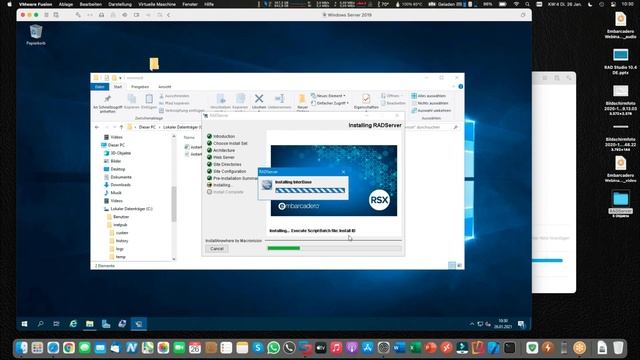Click the Windows taskbar search icon
640x360 pixels.
(40, 324)
